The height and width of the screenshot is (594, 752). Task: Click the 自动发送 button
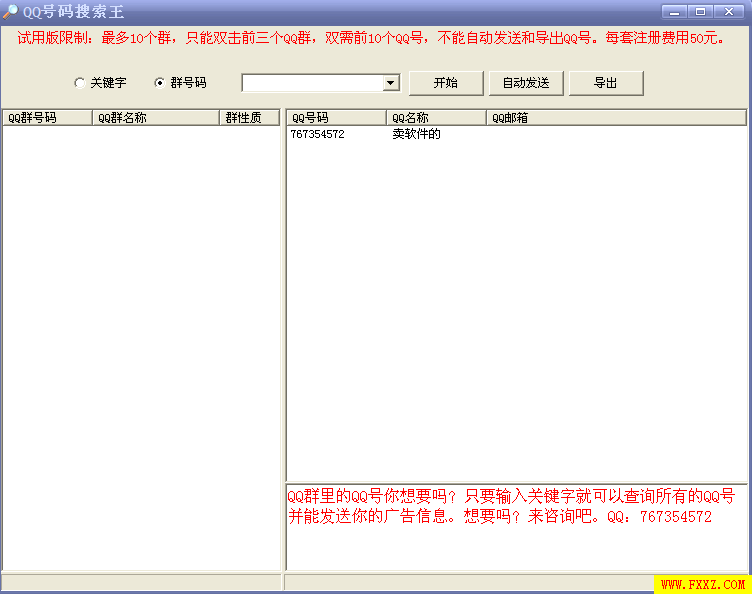pyautogui.click(x=526, y=83)
